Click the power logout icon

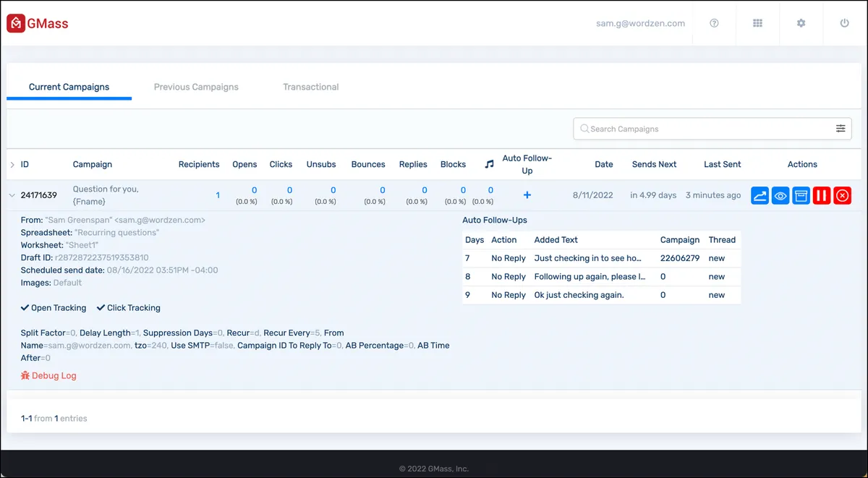click(x=844, y=23)
